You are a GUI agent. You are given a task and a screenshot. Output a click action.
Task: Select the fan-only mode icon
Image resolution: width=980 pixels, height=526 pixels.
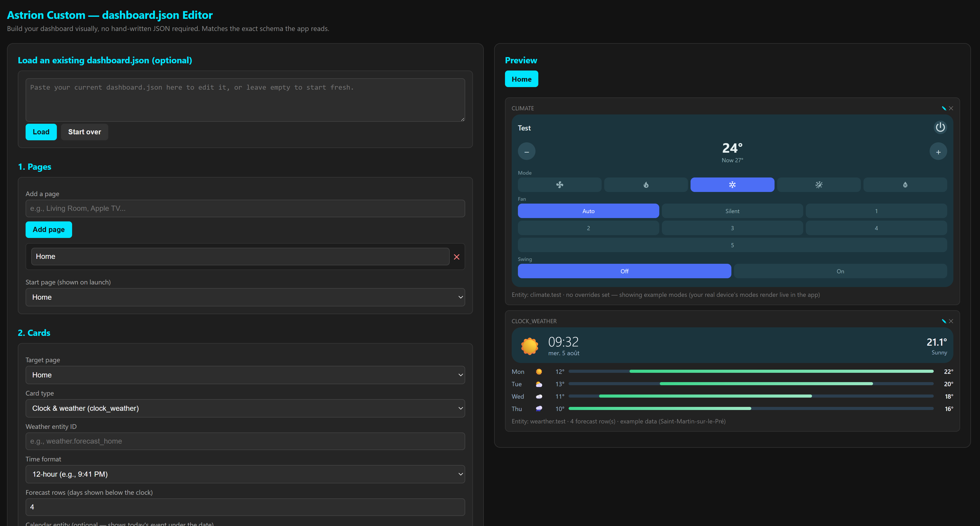click(x=560, y=185)
